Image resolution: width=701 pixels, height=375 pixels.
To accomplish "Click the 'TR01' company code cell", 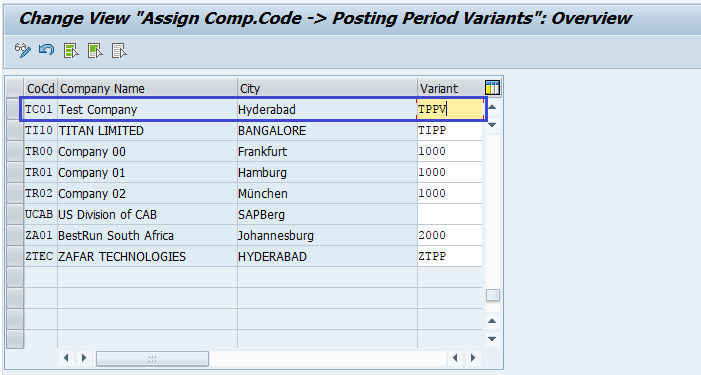I will tap(41, 173).
